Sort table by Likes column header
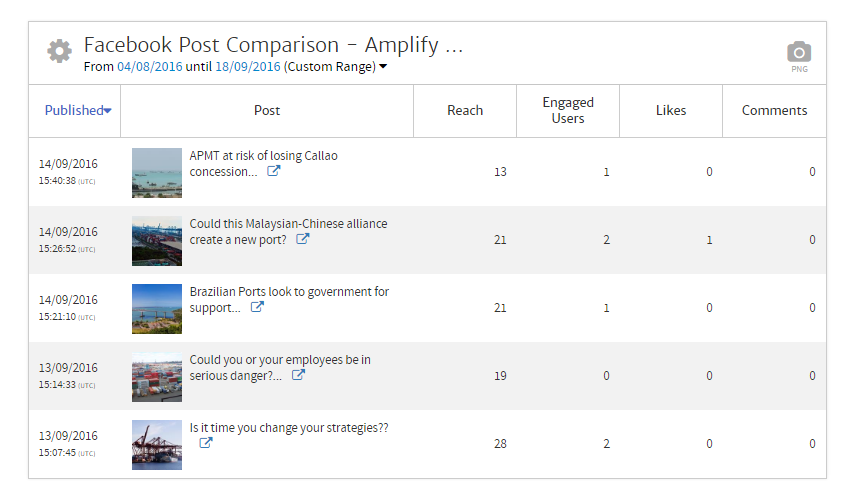 [x=670, y=111]
